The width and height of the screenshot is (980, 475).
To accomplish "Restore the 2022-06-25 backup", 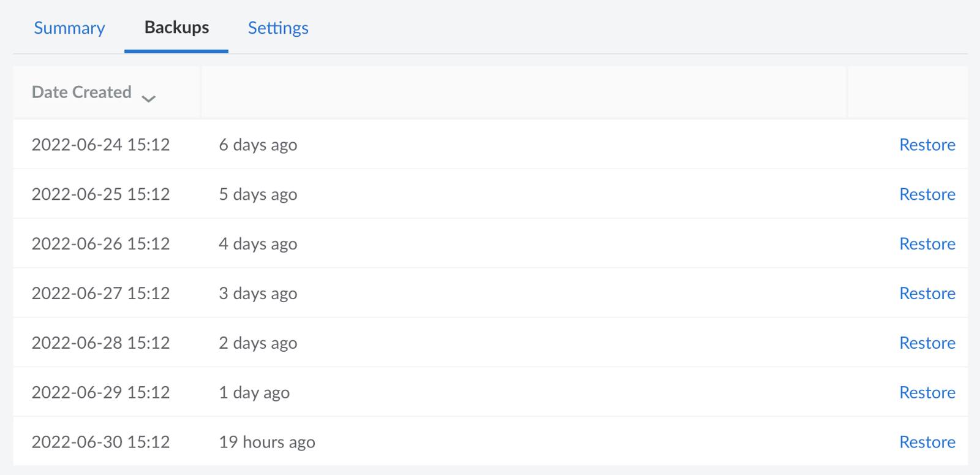I will pos(927,194).
